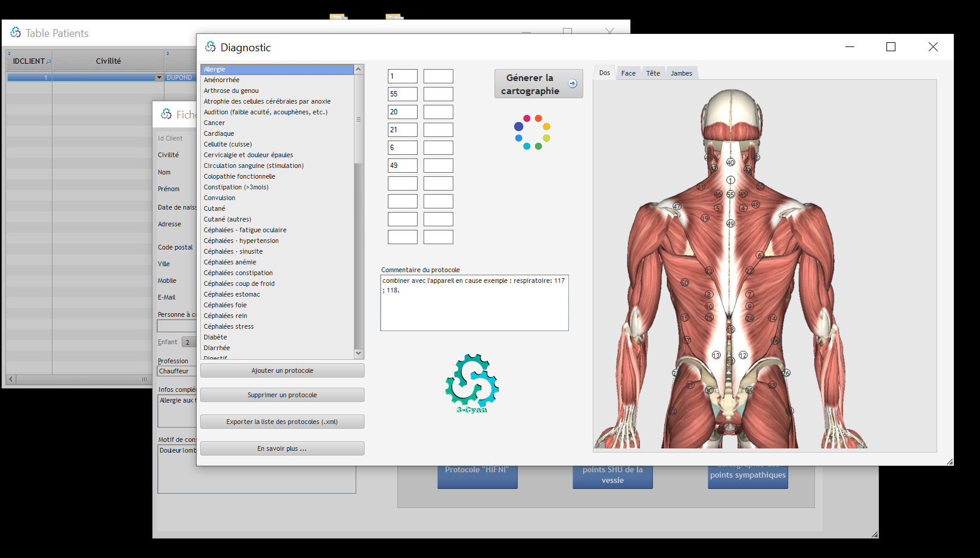The height and width of the screenshot is (558, 980).
Task: Click Exporter la liste des protocoles (.xml)
Action: pos(282,422)
